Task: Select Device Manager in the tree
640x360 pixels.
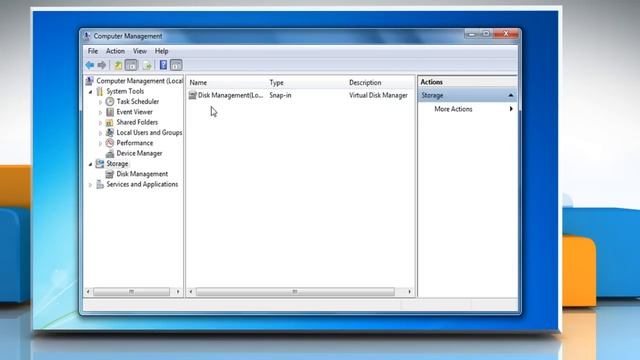Action: tap(139, 153)
